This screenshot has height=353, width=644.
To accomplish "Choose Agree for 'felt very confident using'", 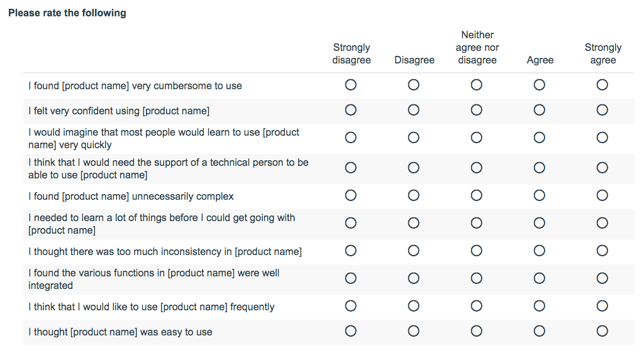I will pyautogui.click(x=540, y=110).
